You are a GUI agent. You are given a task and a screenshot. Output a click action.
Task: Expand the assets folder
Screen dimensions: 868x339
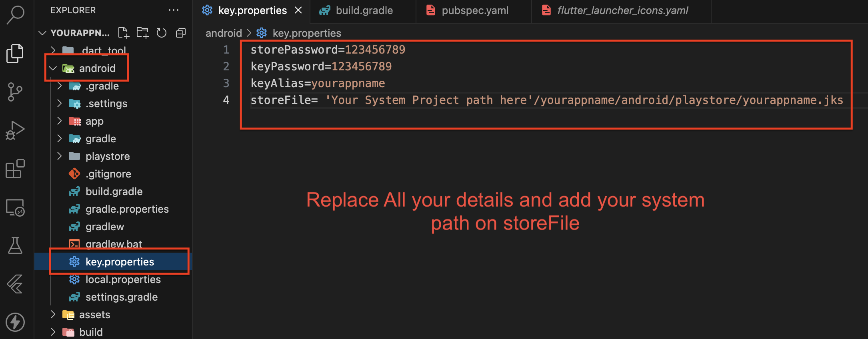(53, 315)
